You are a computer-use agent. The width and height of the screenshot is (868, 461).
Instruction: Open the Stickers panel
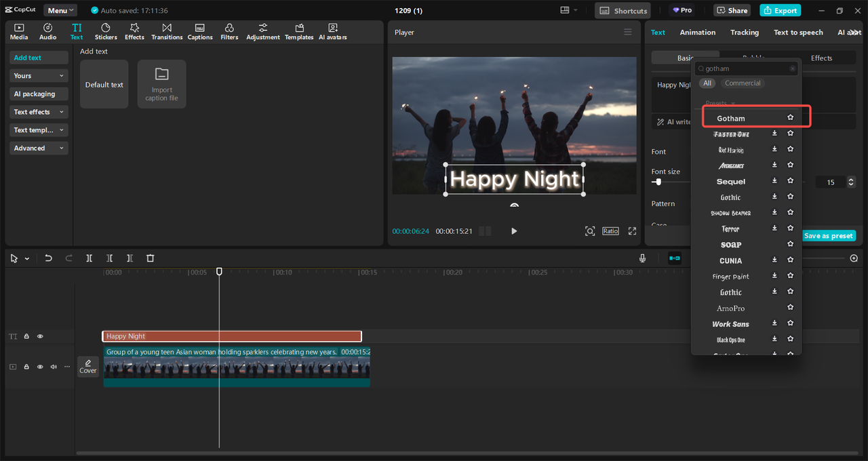point(106,31)
